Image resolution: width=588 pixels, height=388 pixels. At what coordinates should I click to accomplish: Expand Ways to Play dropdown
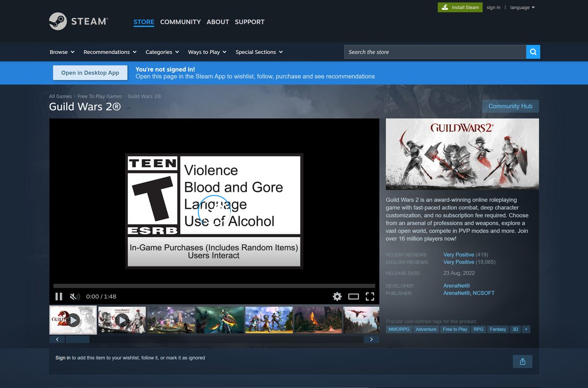pos(207,52)
